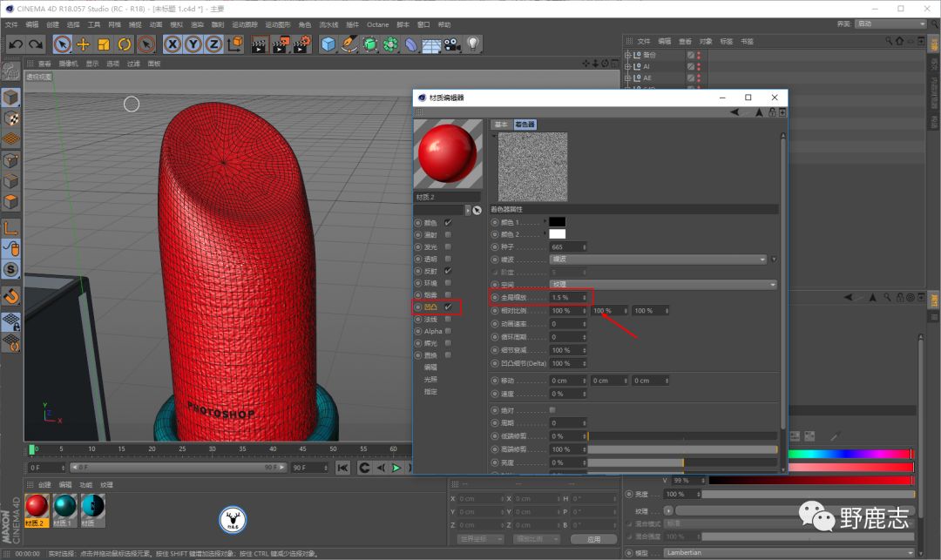
Task: Select the Move tool icon
Action: 84,44
